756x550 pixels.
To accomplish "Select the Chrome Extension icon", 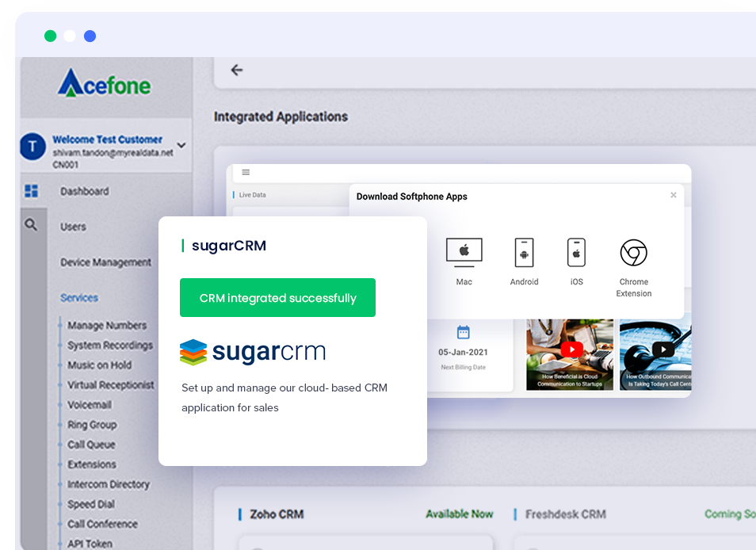I will pos(633,253).
